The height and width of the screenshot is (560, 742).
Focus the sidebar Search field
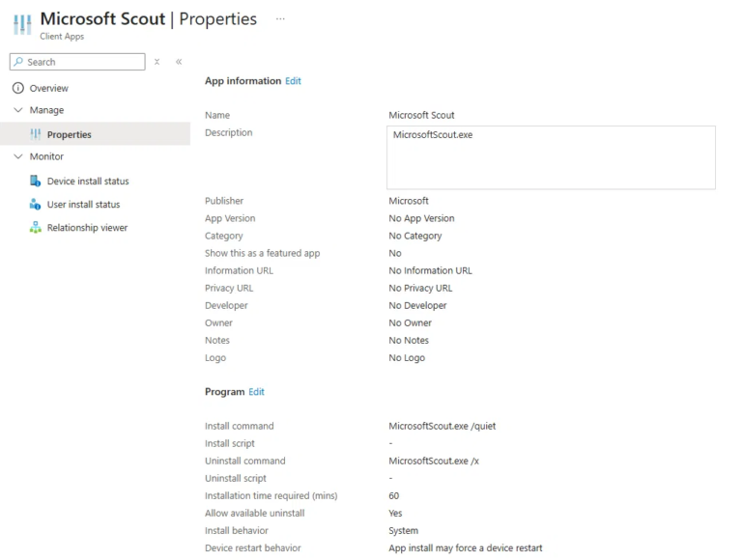(x=77, y=62)
